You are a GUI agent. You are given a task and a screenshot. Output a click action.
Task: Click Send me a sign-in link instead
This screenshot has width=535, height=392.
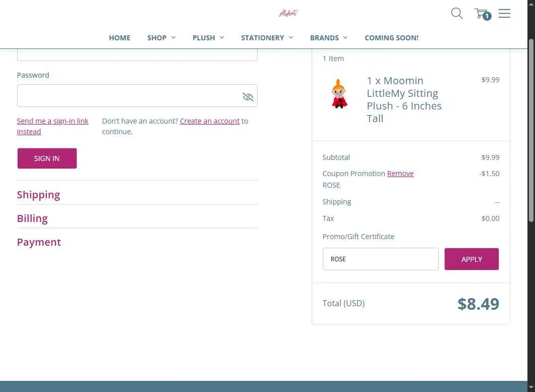click(52, 126)
